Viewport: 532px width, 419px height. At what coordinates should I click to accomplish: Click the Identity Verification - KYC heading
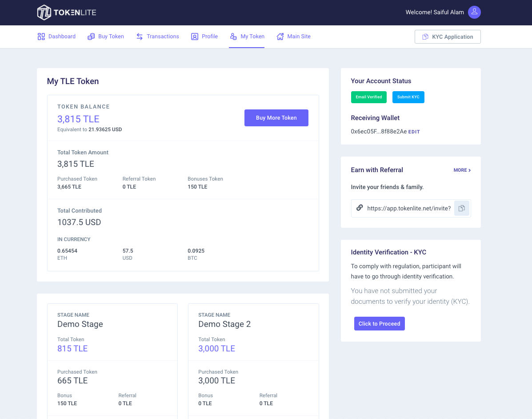388,252
